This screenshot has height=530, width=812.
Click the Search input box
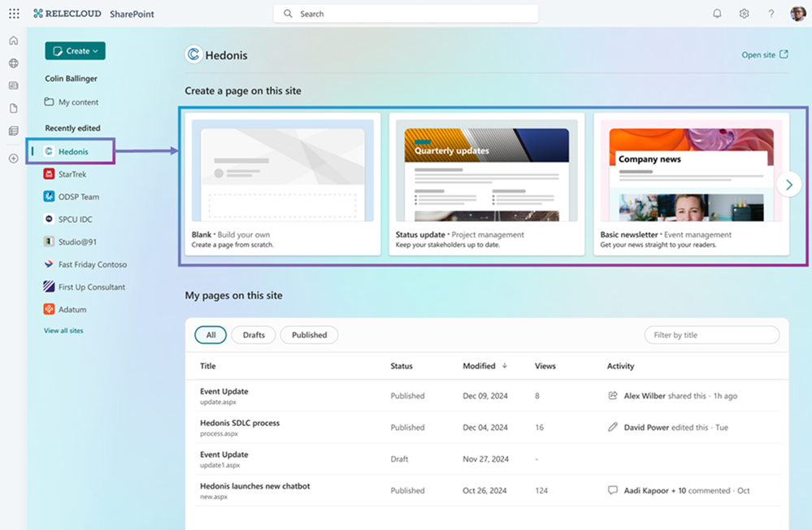pos(406,14)
